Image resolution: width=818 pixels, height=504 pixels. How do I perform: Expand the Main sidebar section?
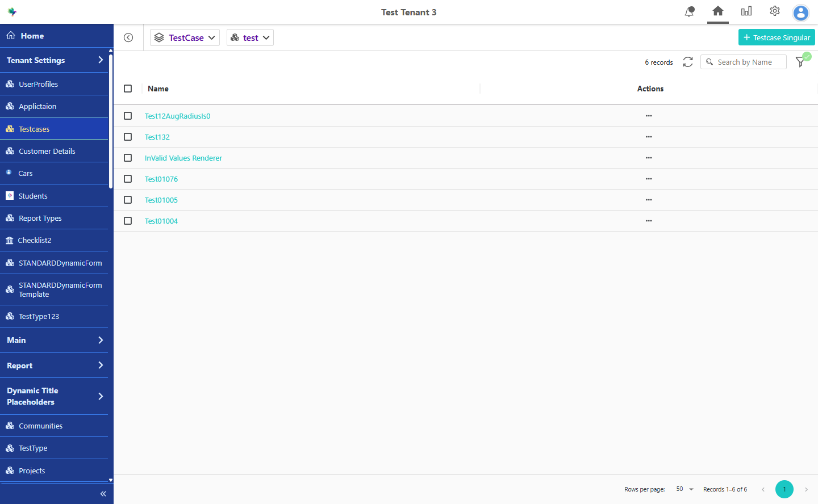click(x=54, y=340)
